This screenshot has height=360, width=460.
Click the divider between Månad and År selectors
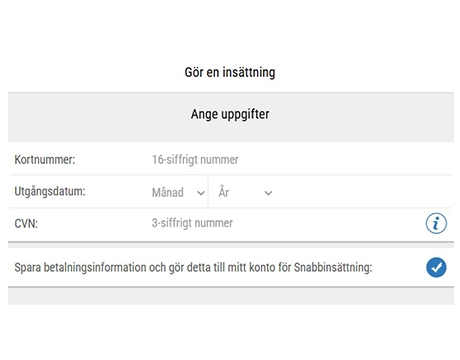click(208, 193)
